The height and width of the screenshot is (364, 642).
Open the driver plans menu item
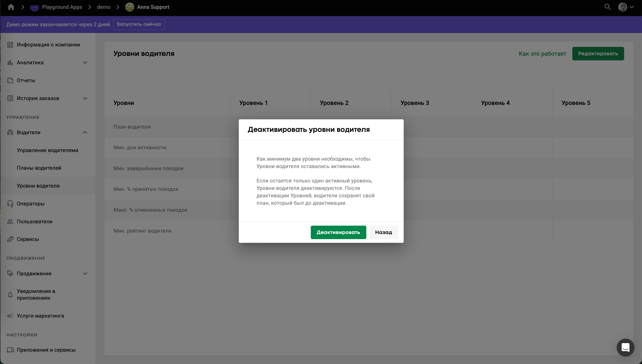click(x=39, y=168)
